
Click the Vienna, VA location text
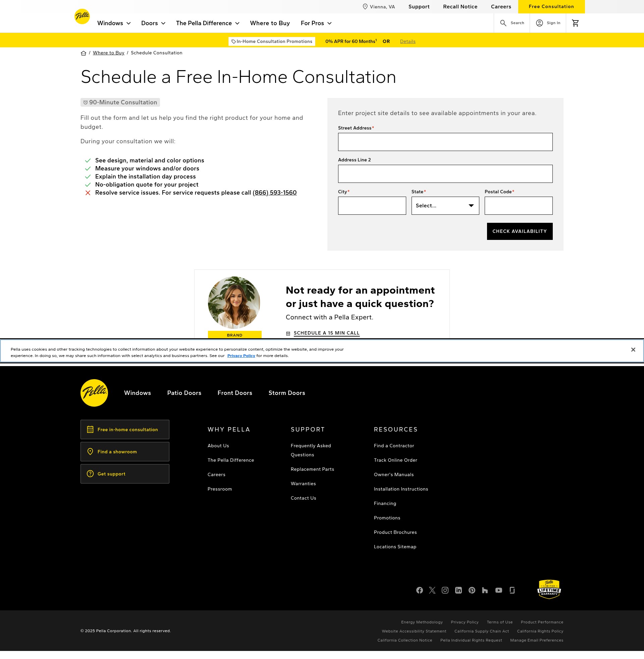tap(382, 7)
